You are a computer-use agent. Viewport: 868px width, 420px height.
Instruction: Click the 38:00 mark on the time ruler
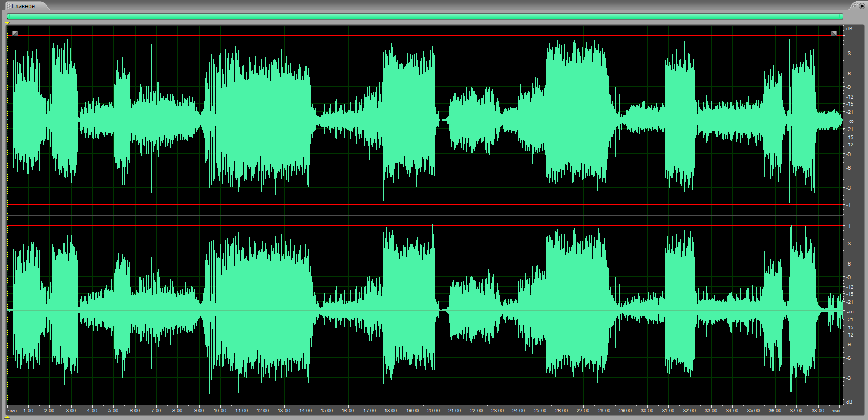[x=817, y=411]
